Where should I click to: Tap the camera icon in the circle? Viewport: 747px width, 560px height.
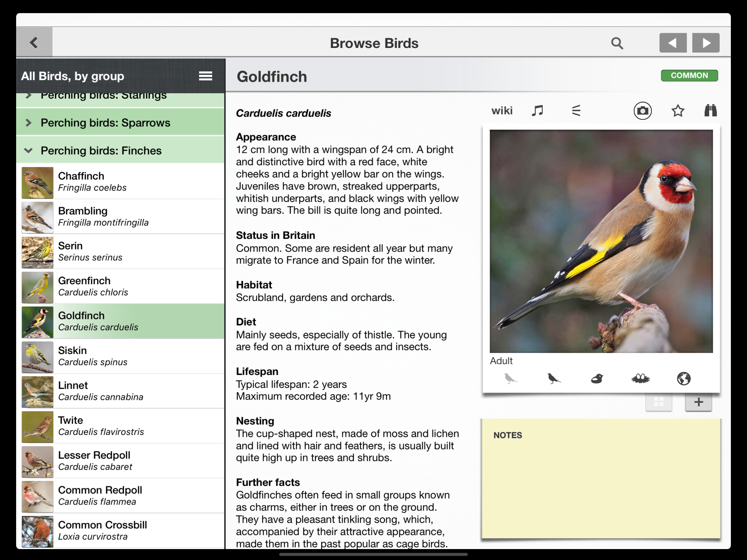(x=642, y=110)
